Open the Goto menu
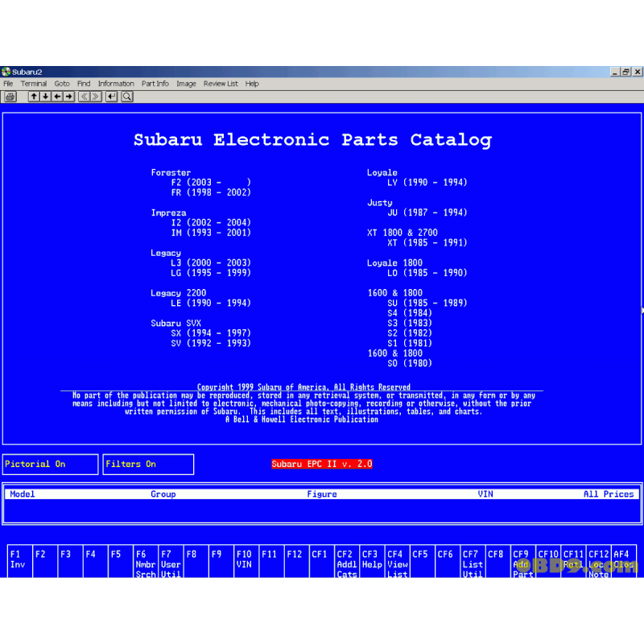This screenshot has height=644, width=644. (62, 84)
